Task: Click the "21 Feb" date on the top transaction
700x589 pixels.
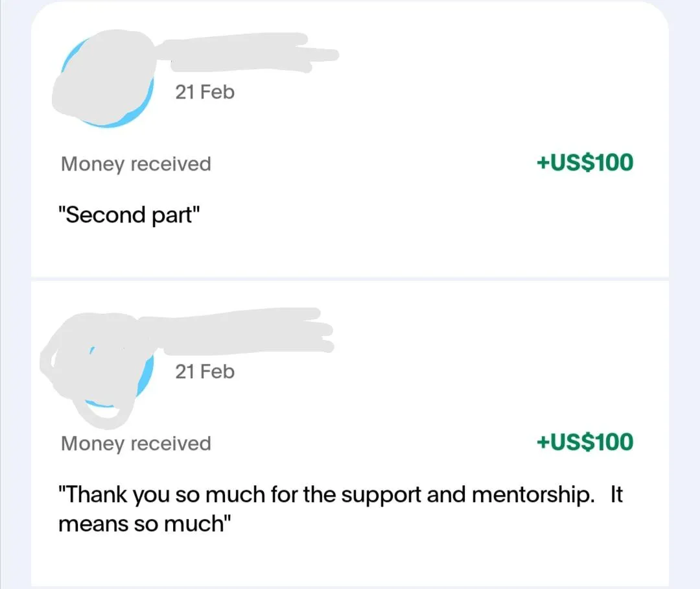Action: (x=204, y=92)
